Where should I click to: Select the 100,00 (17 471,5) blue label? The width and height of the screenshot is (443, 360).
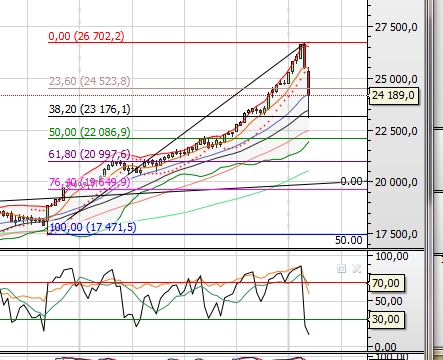click(x=93, y=227)
